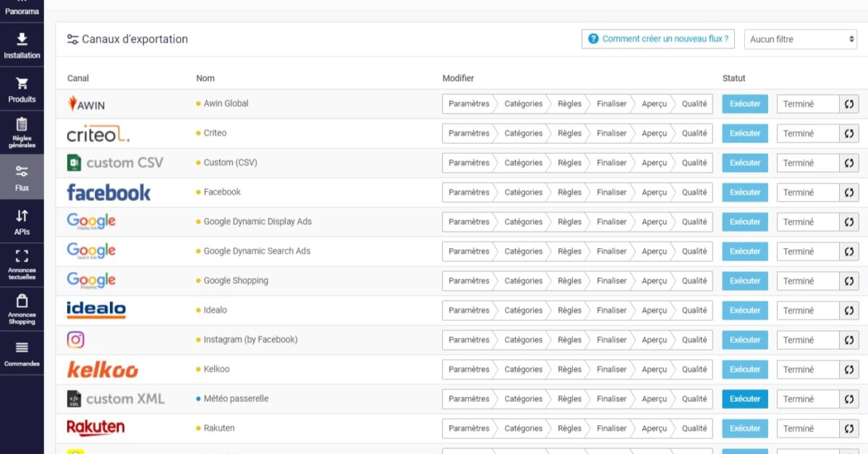The height and width of the screenshot is (454, 868).
Task: Open the Aucun filtre dropdown
Action: [x=800, y=38]
